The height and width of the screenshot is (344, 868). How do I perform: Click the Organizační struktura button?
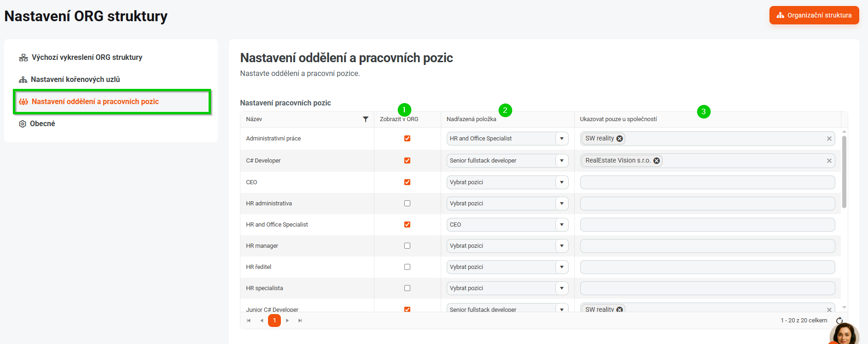tap(814, 15)
